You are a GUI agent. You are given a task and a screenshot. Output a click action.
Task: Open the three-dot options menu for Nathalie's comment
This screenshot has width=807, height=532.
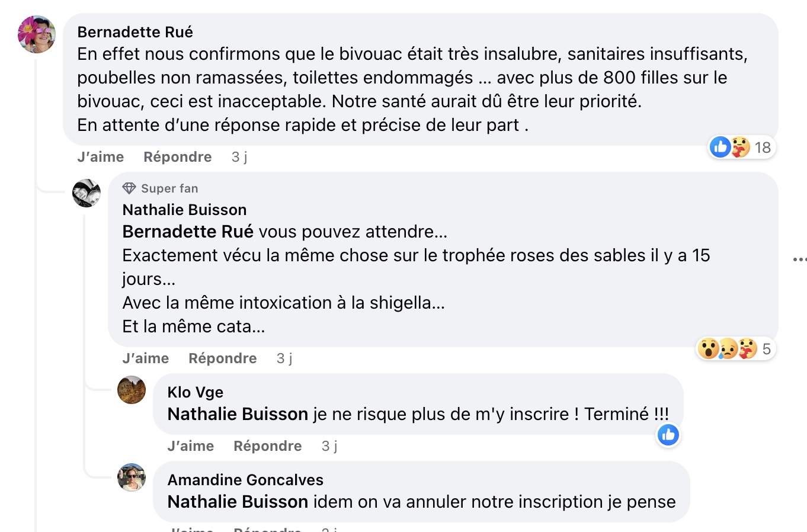[799, 259]
